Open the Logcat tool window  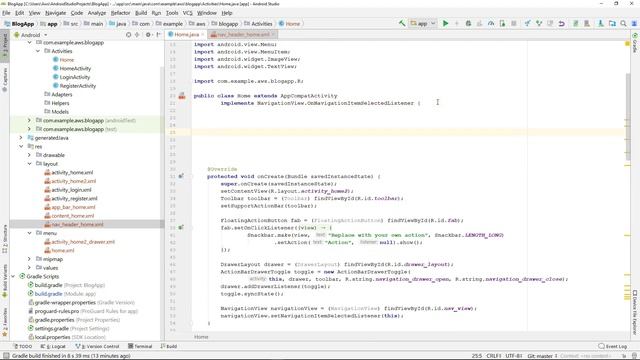(x=53, y=346)
